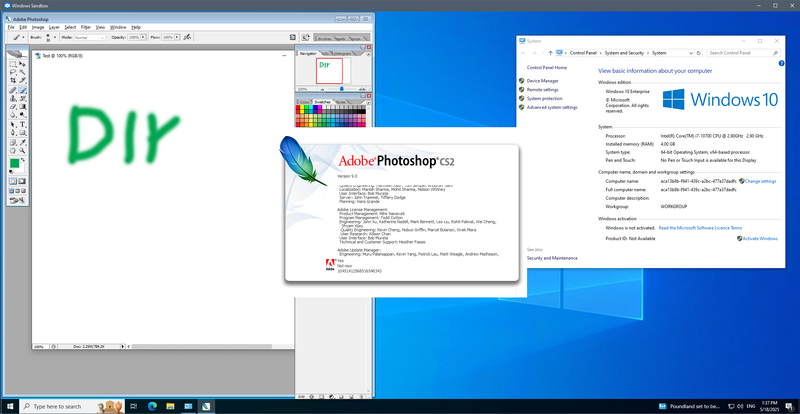This screenshot has height=414, width=800.
Task: Click the green foreground color box
Action: click(14, 163)
